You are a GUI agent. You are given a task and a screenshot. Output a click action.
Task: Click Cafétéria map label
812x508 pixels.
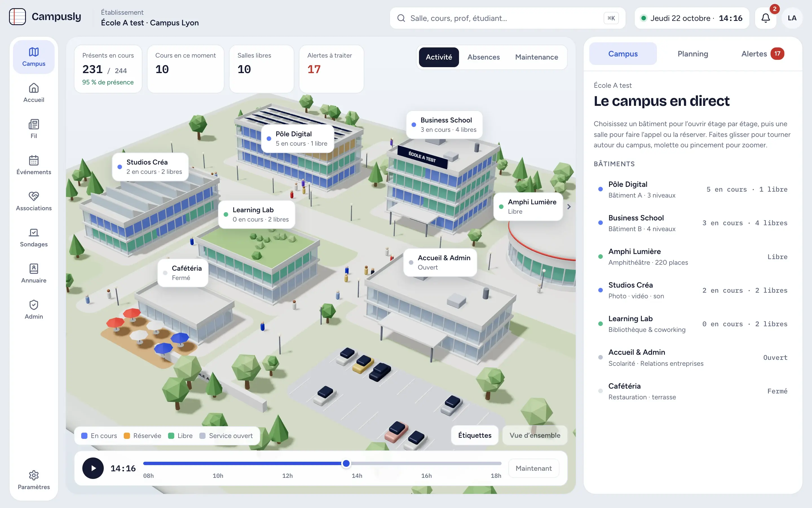pos(182,273)
